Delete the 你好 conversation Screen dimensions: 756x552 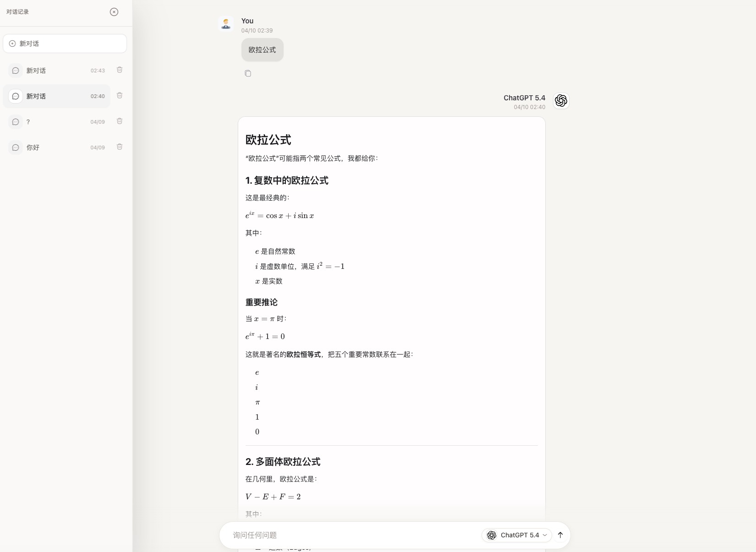pyautogui.click(x=120, y=147)
